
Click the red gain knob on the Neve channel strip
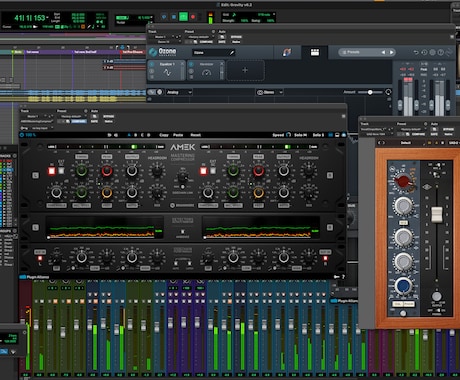(403, 181)
